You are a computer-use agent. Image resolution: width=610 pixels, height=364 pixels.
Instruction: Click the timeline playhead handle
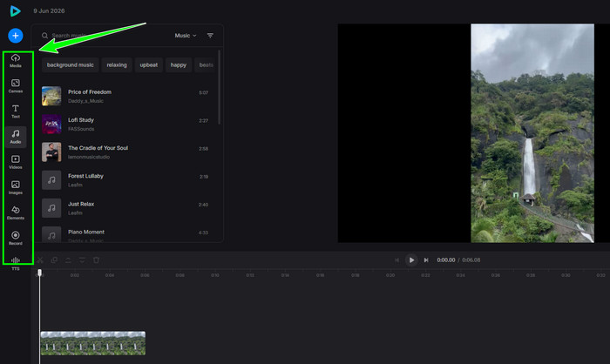pyautogui.click(x=40, y=273)
